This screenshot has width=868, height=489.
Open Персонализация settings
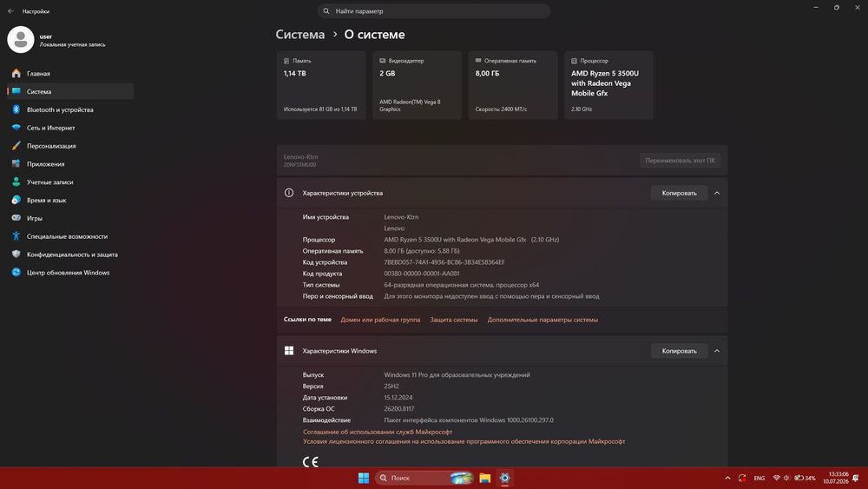tap(70, 146)
